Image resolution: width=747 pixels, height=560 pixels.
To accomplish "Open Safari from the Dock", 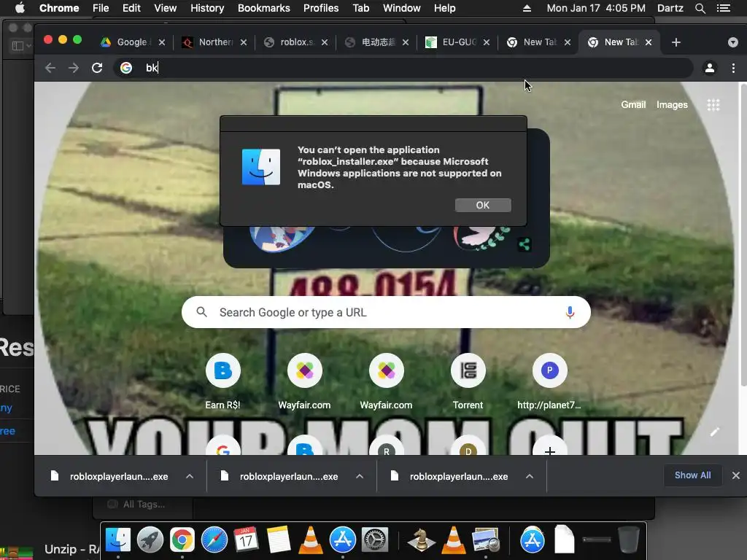I will [x=214, y=540].
